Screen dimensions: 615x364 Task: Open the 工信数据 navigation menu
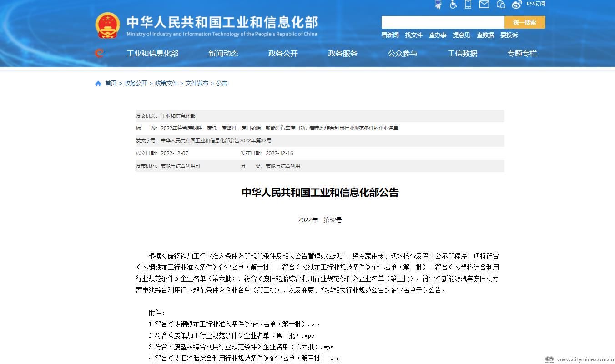tap(463, 53)
